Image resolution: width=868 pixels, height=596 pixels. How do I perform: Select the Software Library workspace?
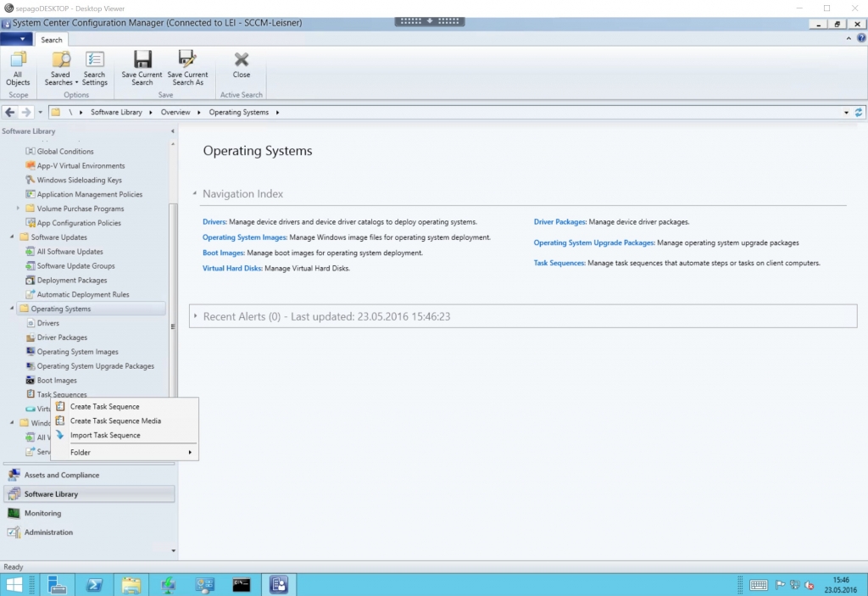(x=89, y=494)
